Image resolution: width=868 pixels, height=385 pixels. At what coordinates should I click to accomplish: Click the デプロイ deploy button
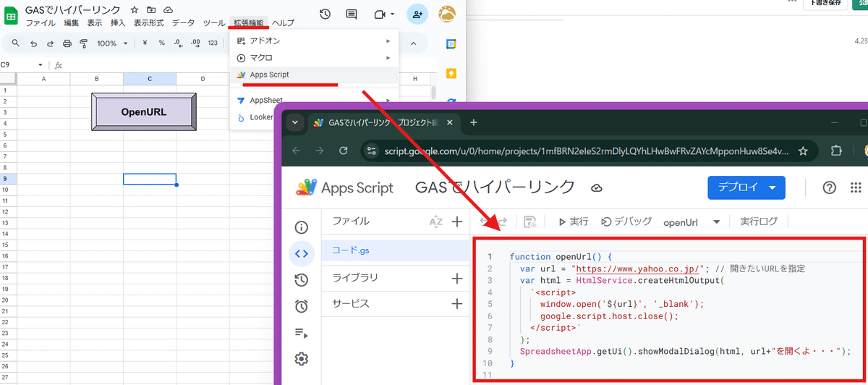point(746,187)
